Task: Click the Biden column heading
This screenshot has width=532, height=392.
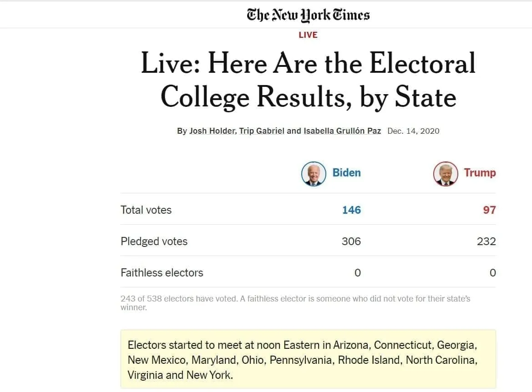Action: coord(346,173)
